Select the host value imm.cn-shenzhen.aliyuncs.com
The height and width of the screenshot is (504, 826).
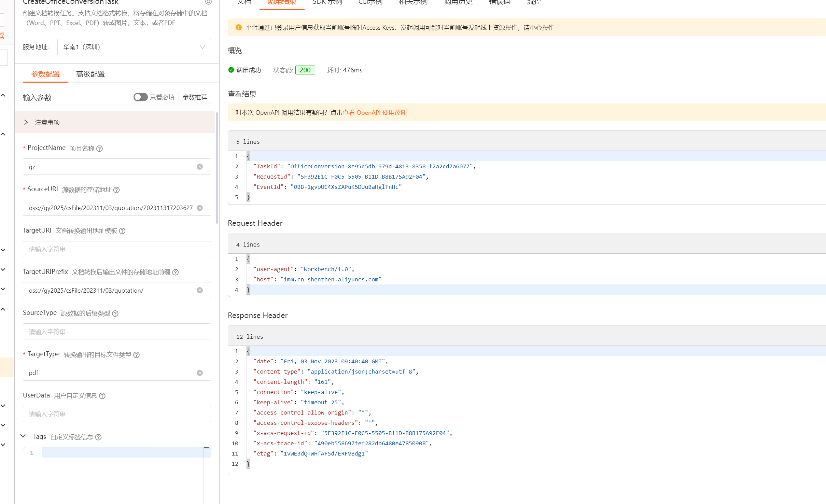click(331, 279)
